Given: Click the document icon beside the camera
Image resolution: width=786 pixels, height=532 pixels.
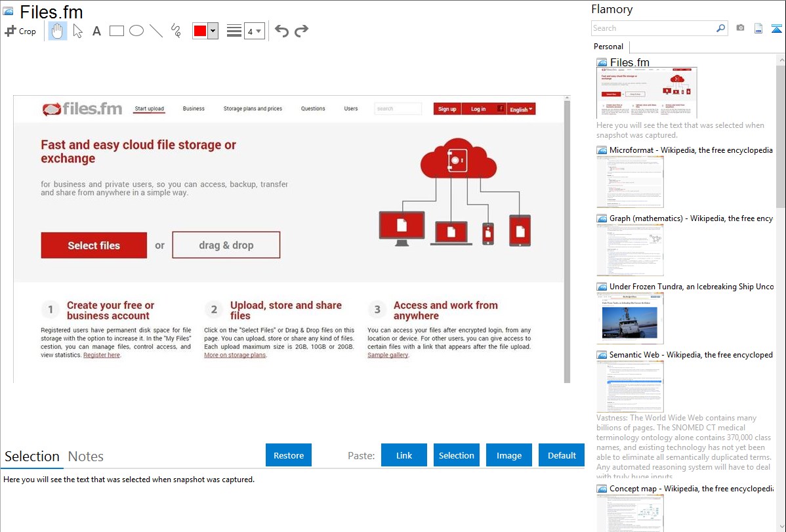Looking at the screenshot, I should [x=758, y=29].
